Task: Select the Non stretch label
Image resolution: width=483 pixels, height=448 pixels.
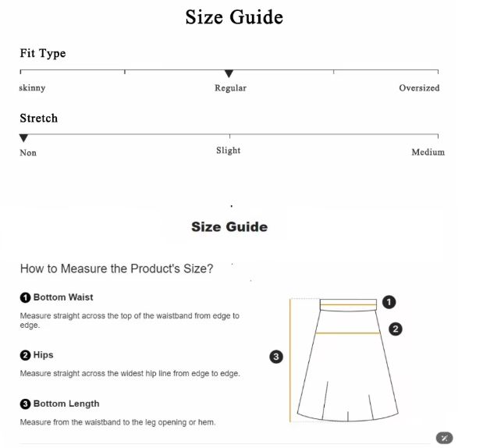Action: pos(28,153)
